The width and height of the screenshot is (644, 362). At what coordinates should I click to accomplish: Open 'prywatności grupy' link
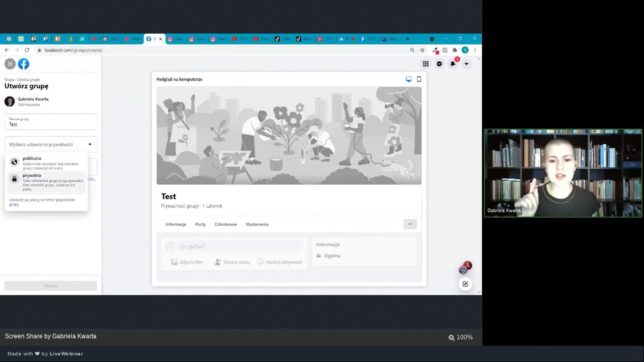[x=65, y=200]
